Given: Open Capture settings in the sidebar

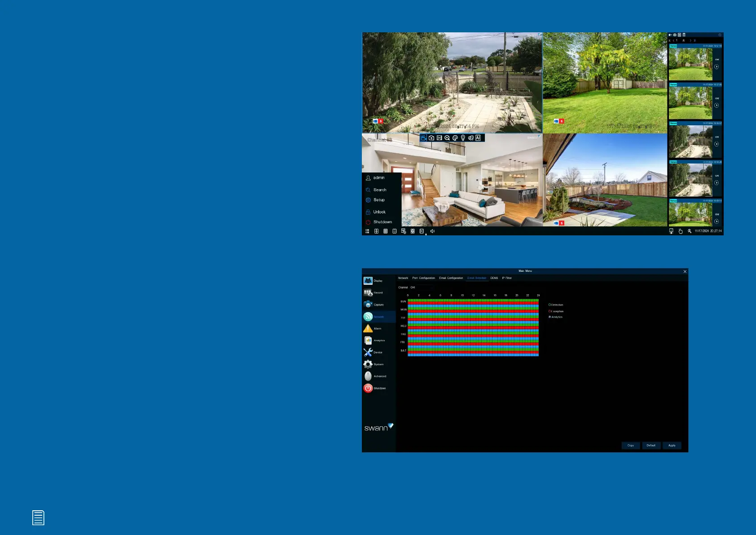Looking at the screenshot, I should click(x=368, y=305).
